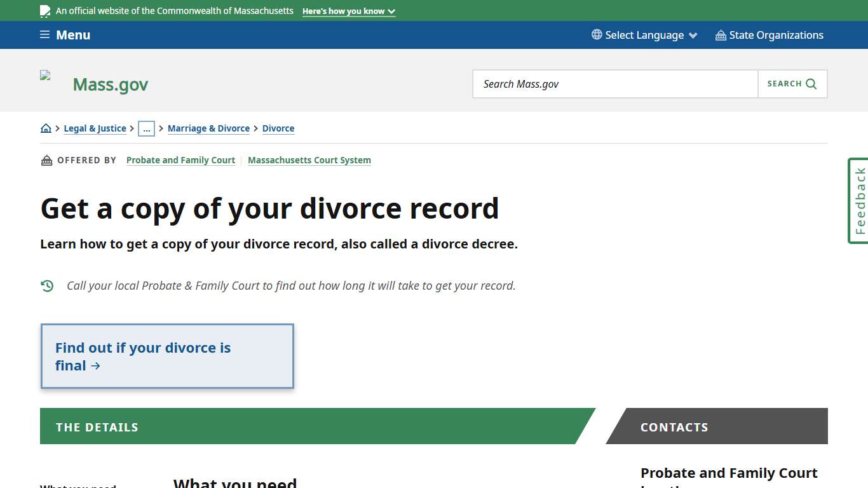Open the hamburger Menu icon
Viewport: 868px width, 488px height.
coord(44,35)
